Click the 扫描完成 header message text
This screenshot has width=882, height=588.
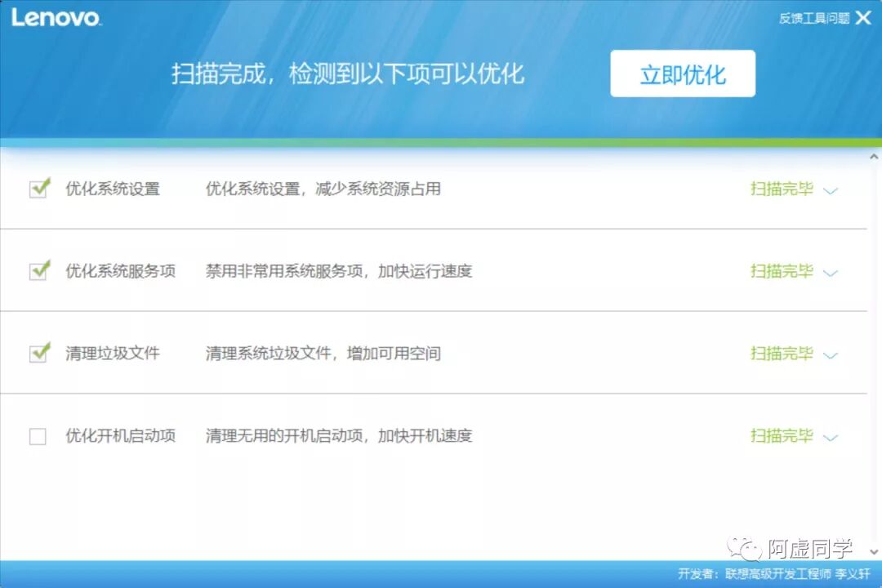(348, 73)
